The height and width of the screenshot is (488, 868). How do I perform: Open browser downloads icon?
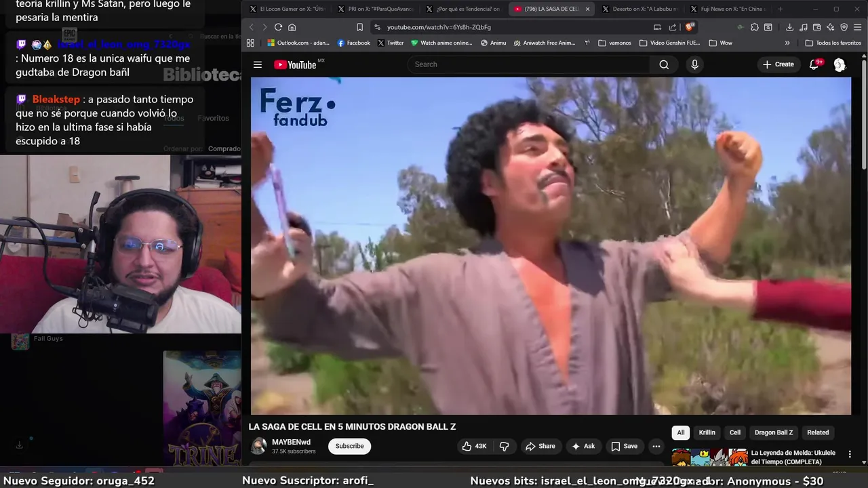(790, 27)
